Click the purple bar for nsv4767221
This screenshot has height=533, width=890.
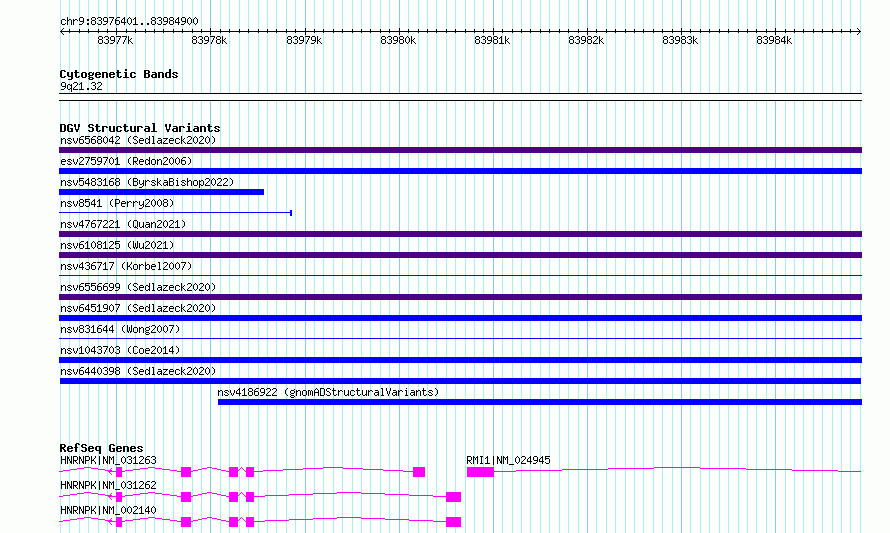[x=460, y=234]
